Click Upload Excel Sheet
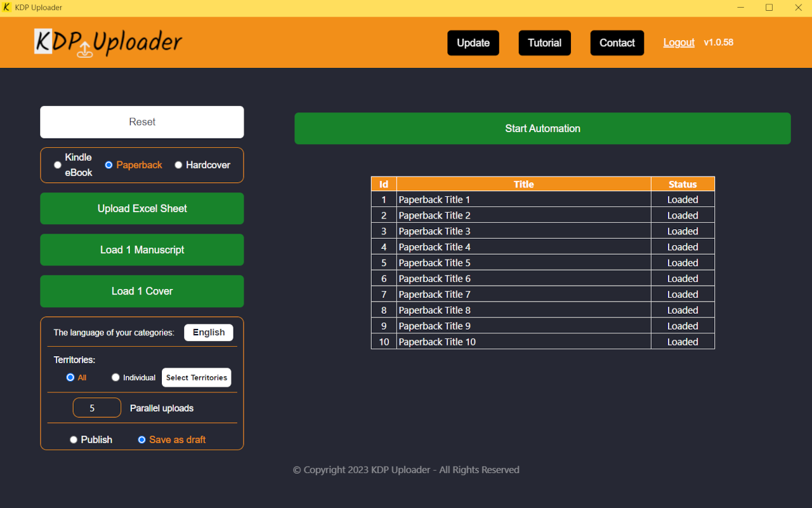 [142, 208]
